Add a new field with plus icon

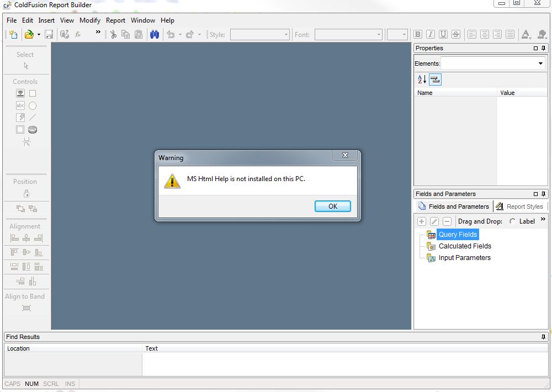tap(421, 221)
